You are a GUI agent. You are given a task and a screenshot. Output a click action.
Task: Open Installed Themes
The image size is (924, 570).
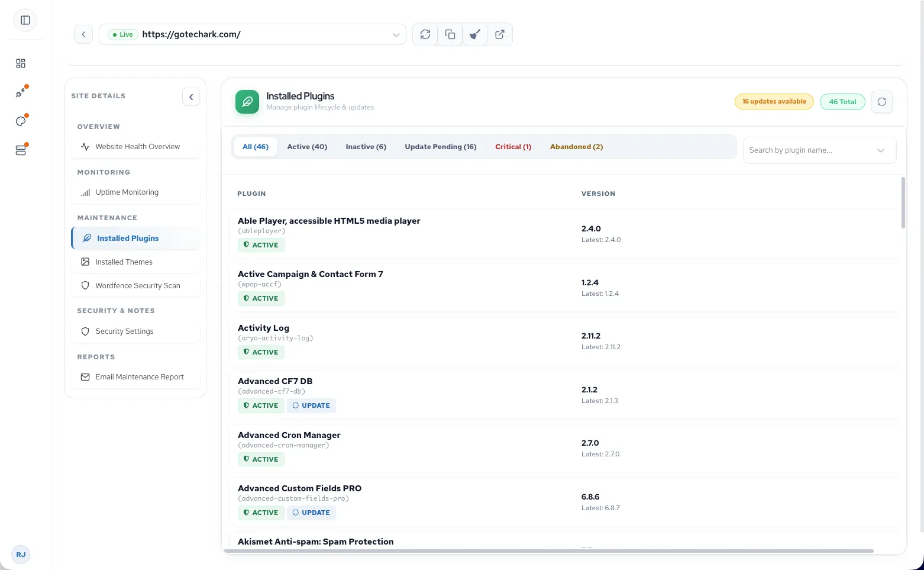tap(135, 262)
